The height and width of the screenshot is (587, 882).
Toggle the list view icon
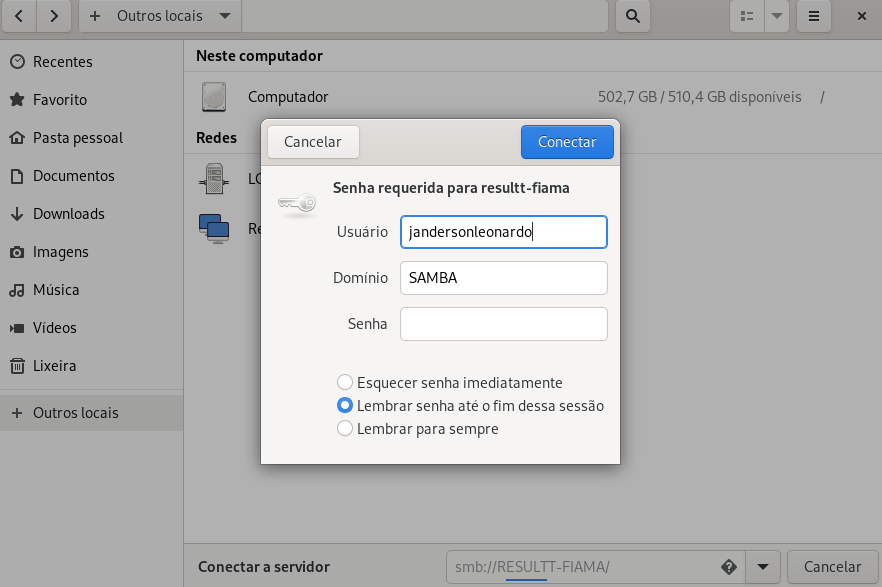click(x=746, y=16)
